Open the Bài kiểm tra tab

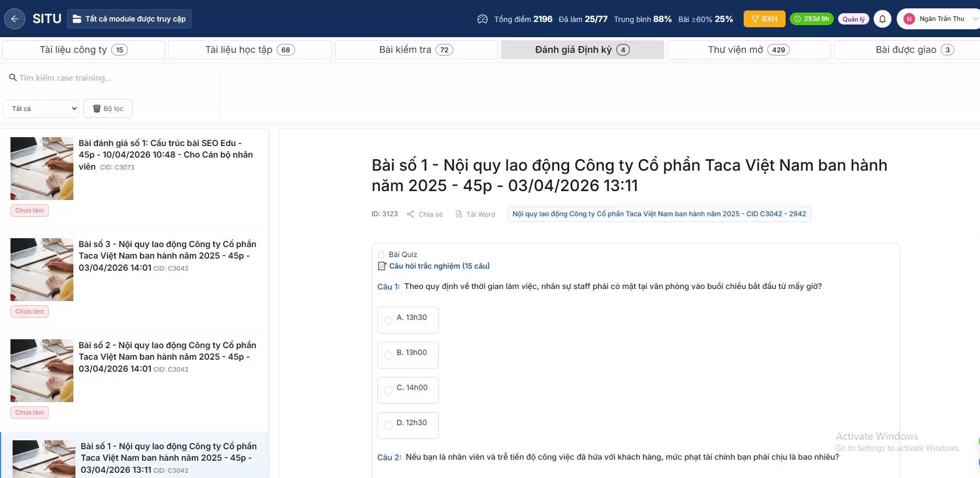416,50
